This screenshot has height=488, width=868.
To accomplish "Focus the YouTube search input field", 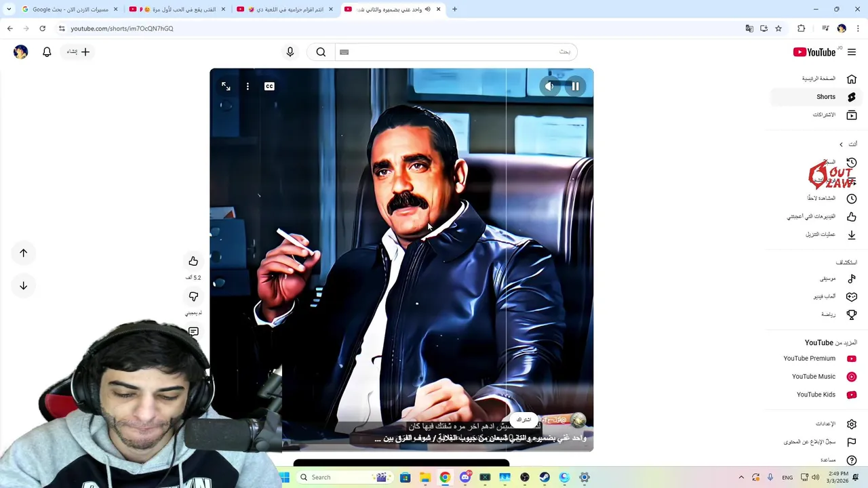I will point(456,52).
